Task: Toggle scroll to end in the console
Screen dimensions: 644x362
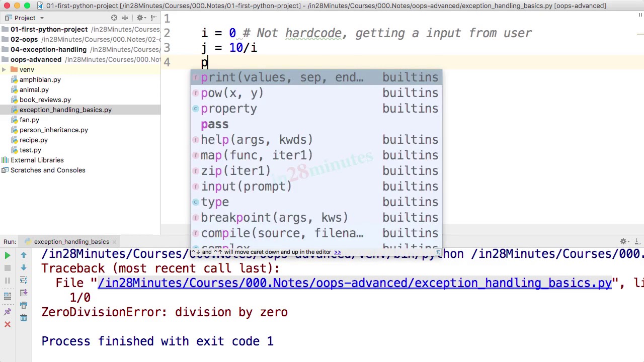Action: (x=24, y=293)
